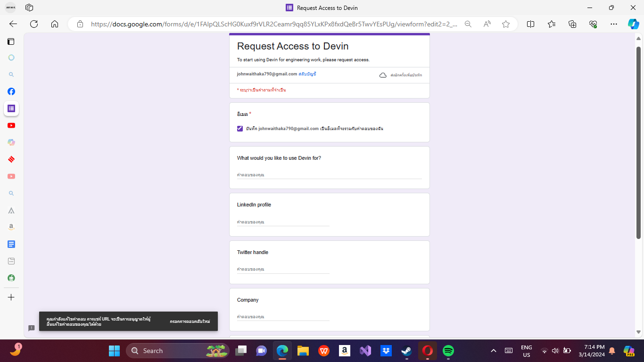Open the bright red YouTube vertical tab
This screenshot has width=644, height=362.
pyautogui.click(x=11, y=125)
